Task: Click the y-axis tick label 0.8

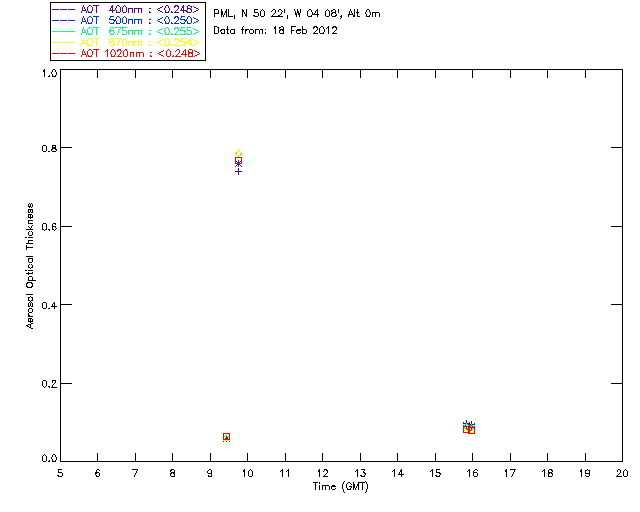Action: (x=49, y=148)
